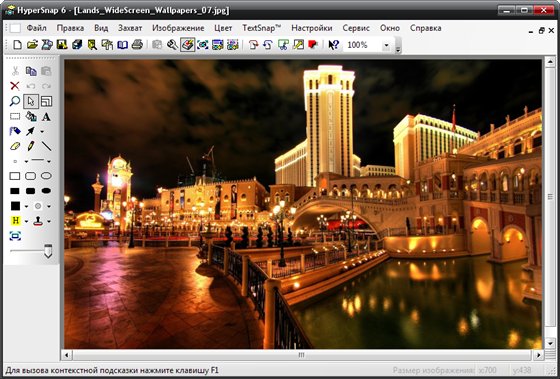The image size is (560, 379).
Task: Select the Pencil drawing tool
Action: tap(31, 146)
